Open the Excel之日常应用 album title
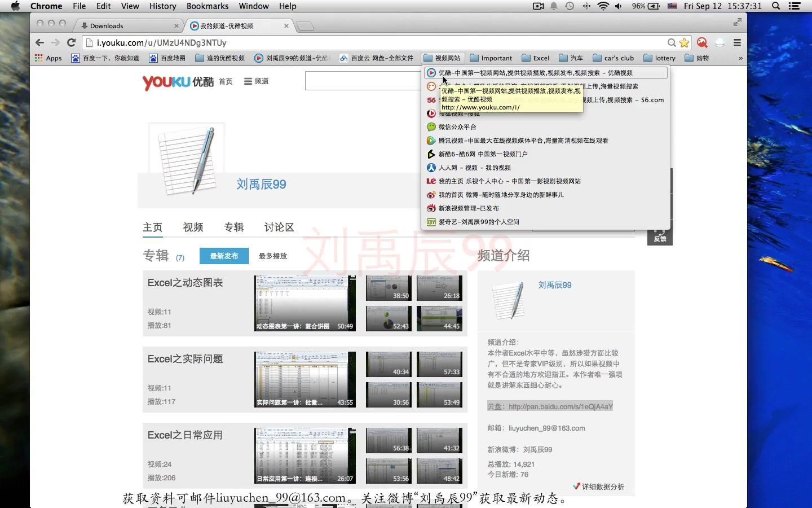This screenshot has width=812, height=508. [185, 435]
